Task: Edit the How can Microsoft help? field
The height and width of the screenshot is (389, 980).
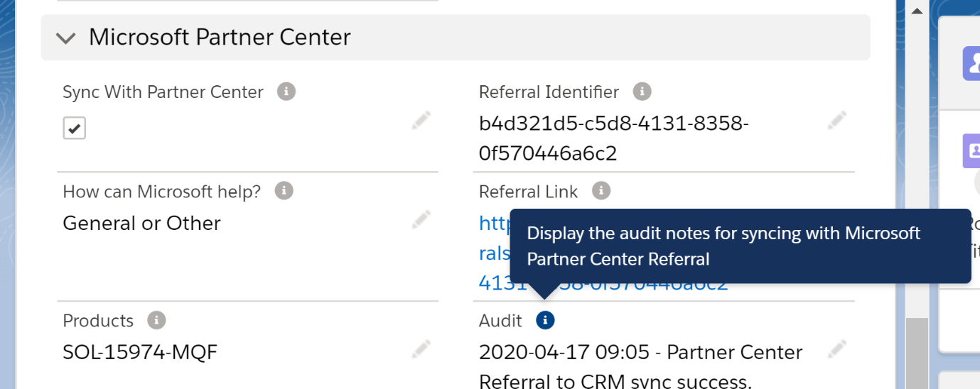Action: (x=421, y=220)
